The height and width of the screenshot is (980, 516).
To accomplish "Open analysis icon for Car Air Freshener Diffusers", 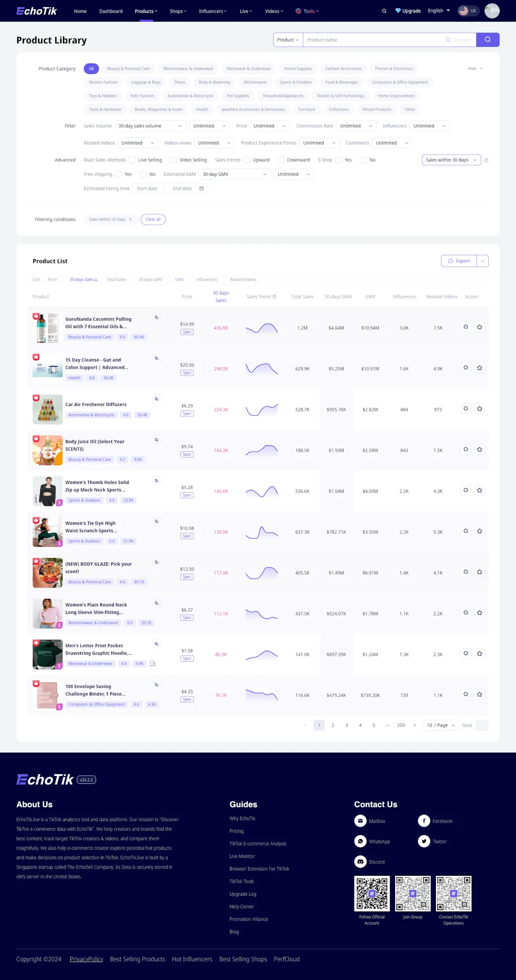I will (466, 409).
